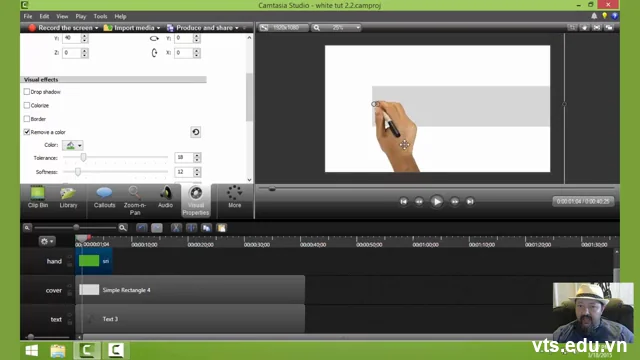Open the File menu
The height and width of the screenshot is (360, 640).
pyautogui.click(x=28, y=16)
